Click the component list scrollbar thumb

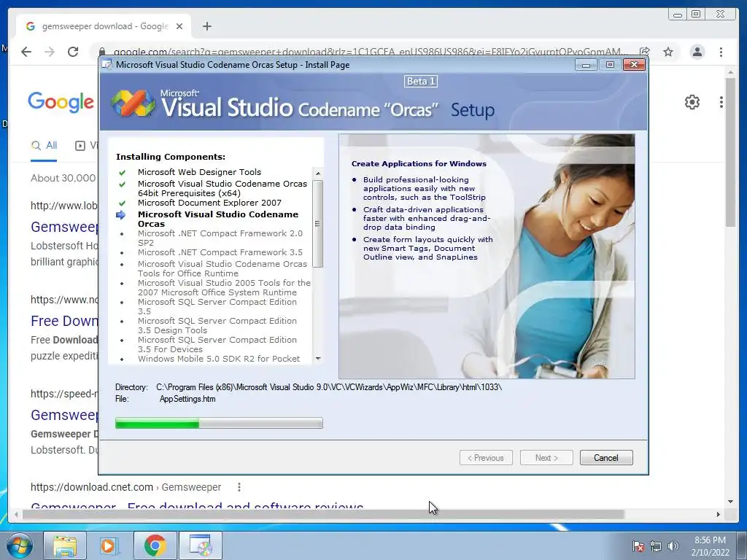point(318,224)
